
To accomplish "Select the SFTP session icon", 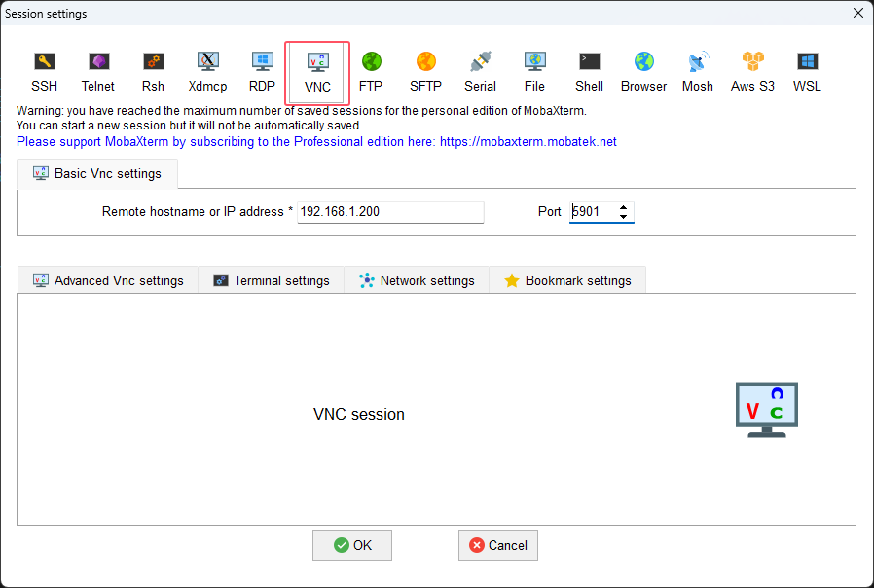I will [425, 72].
